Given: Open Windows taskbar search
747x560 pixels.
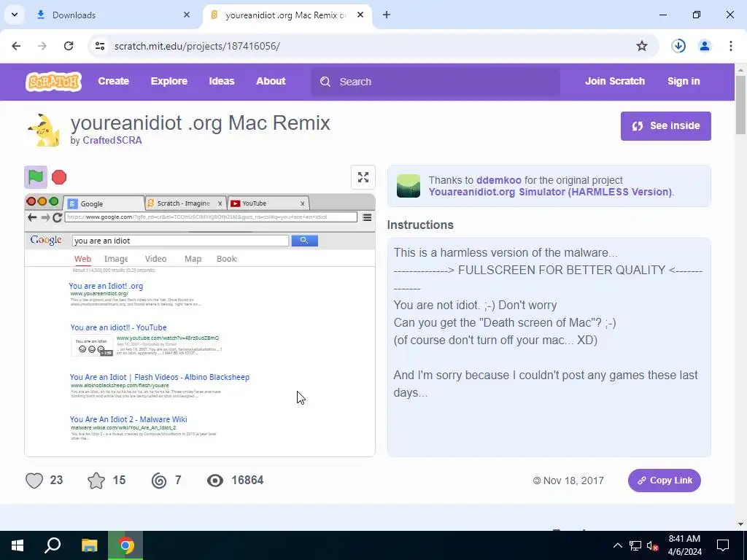Looking at the screenshot, I should [x=53, y=545].
